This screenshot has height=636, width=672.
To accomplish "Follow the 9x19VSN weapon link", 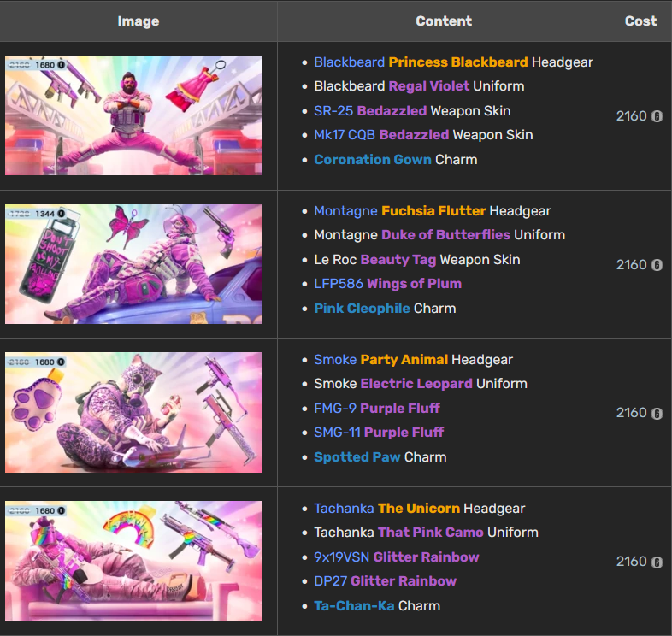I will click(342, 557).
